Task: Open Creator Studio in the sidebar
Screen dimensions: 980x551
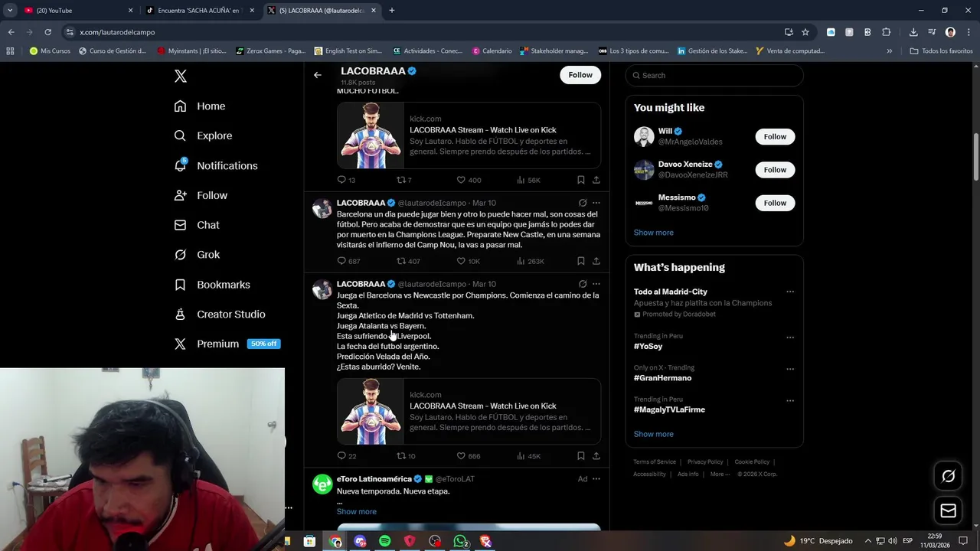Action: pyautogui.click(x=220, y=315)
